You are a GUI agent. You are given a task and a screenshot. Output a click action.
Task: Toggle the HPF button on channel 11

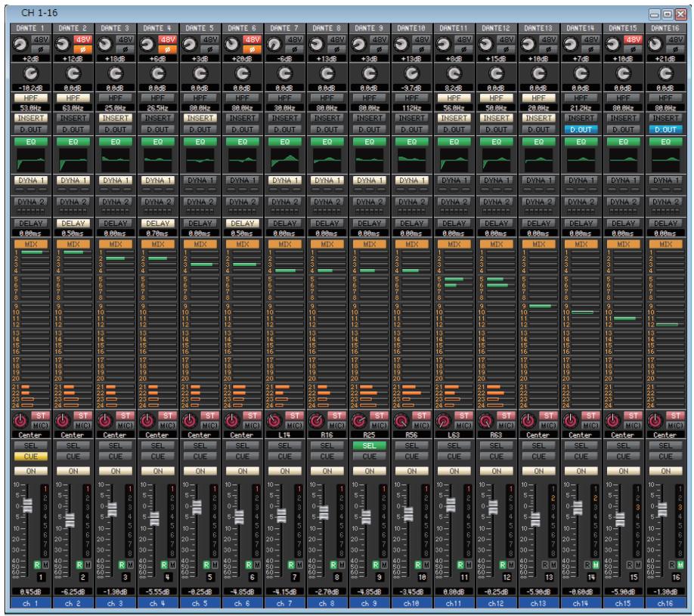pyautogui.click(x=454, y=98)
